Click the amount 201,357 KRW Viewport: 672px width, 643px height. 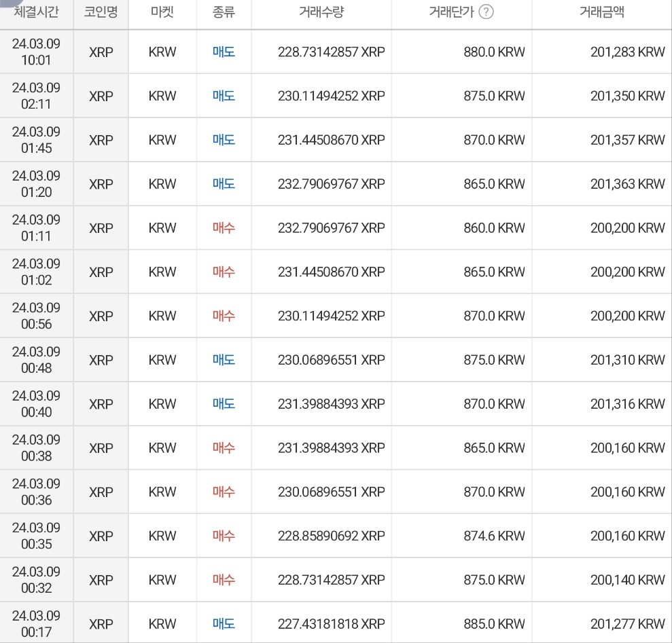pyautogui.click(x=627, y=140)
